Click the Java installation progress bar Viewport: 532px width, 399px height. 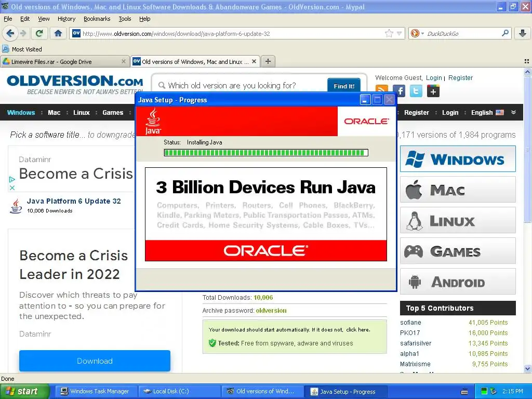pyautogui.click(x=266, y=153)
